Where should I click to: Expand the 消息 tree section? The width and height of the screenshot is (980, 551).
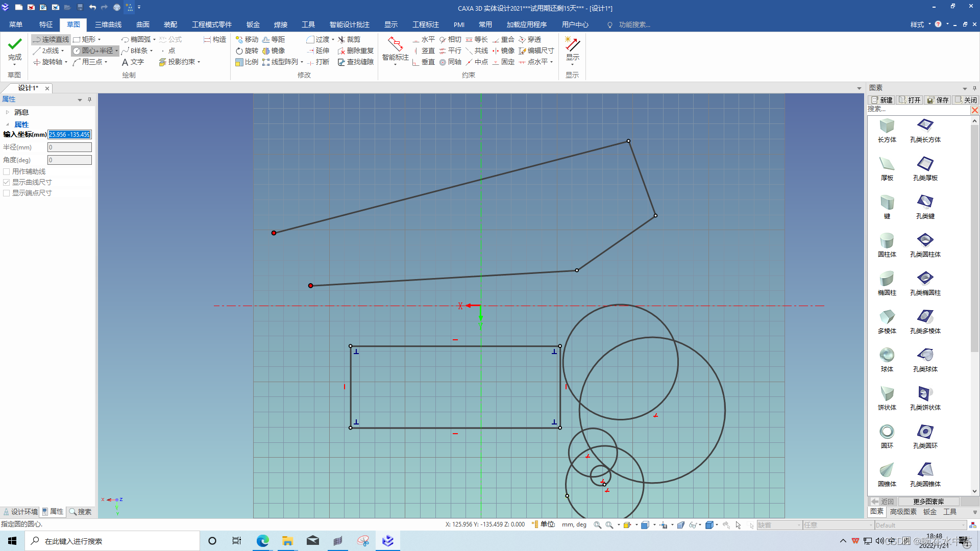[x=8, y=112]
